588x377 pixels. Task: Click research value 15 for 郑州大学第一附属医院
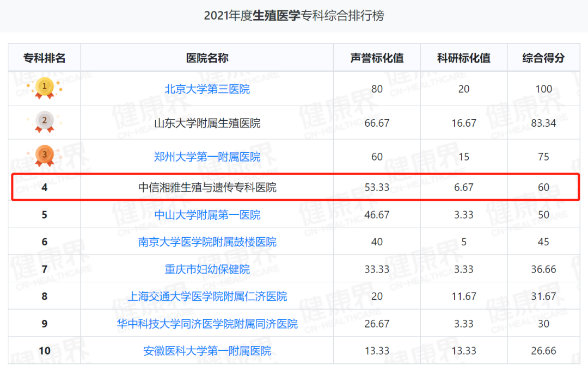tap(464, 157)
